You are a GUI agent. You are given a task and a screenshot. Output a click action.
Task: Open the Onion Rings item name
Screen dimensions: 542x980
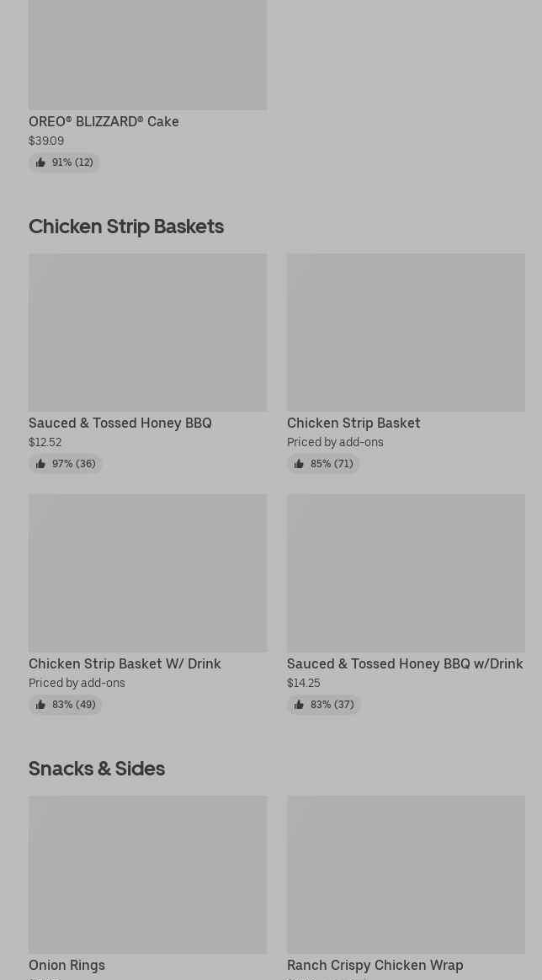pyautogui.click(x=66, y=965)
